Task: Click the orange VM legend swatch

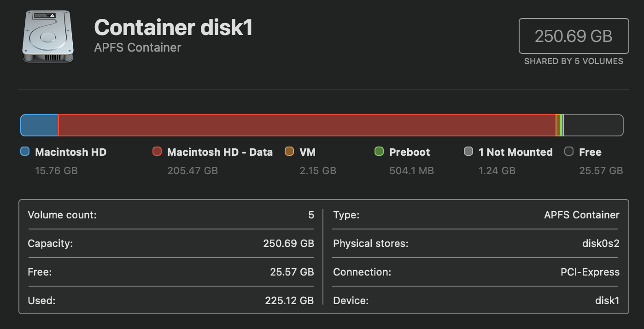Action: pyautogui.click(x=289, y=152)
